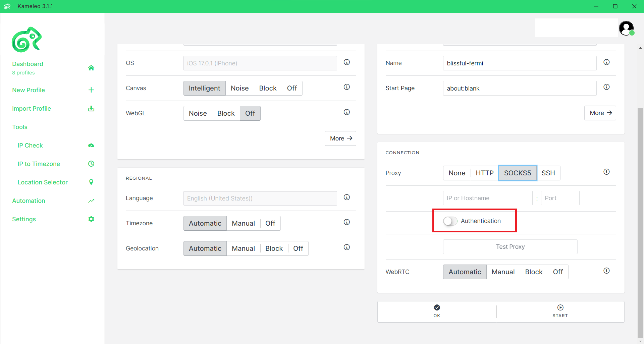644x344 pixels.
Task: Enable the Authentication toggle
Action: coord(450,221)
